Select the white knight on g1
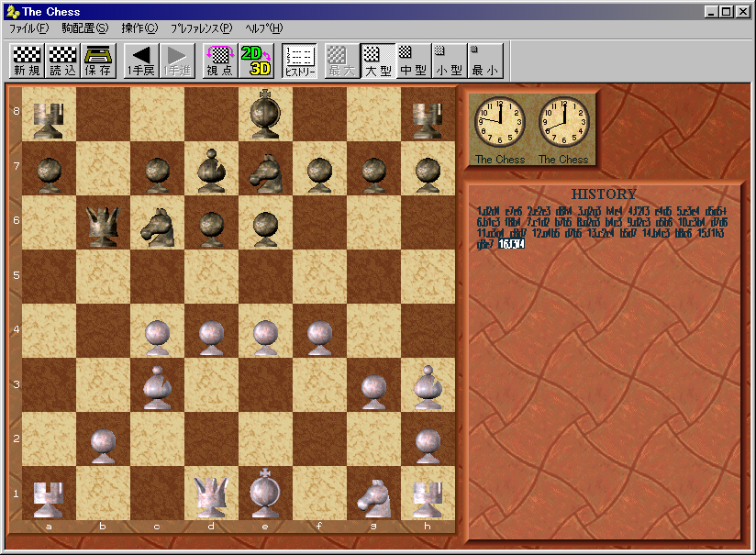Viewport: 756px width, 555px height. tap(372, 494)
